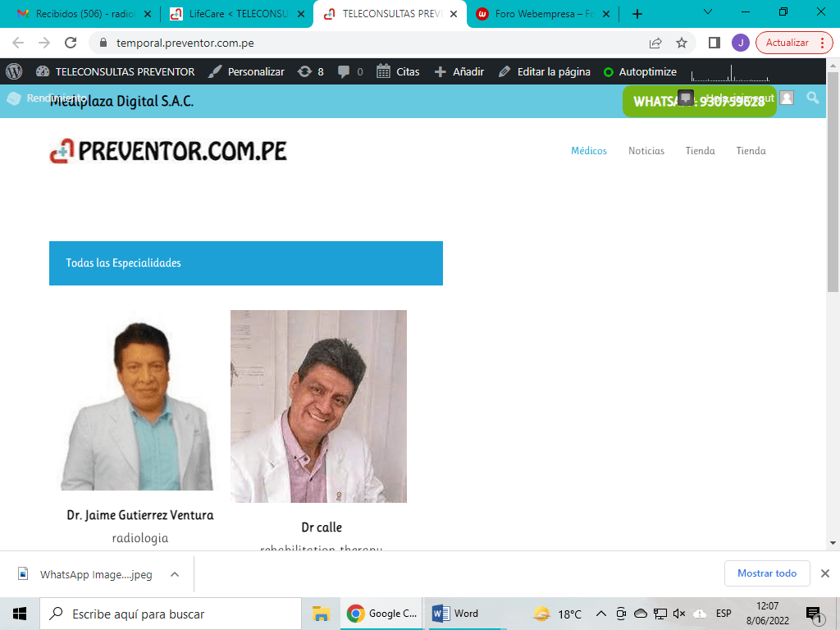Open the Personalizar customizer
Screen dimensions: 840x630
pos(246,72)
